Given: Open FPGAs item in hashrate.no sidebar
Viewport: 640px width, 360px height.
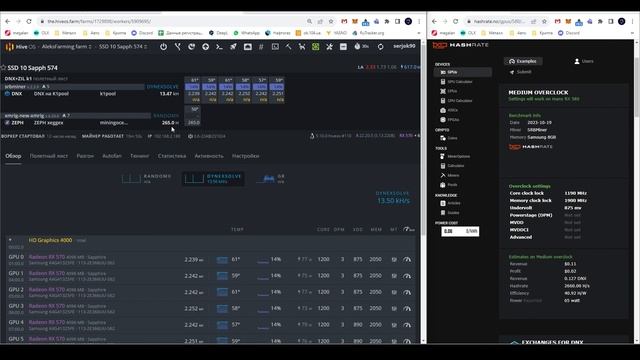Looking at the screenshot, I should (449, 120).
